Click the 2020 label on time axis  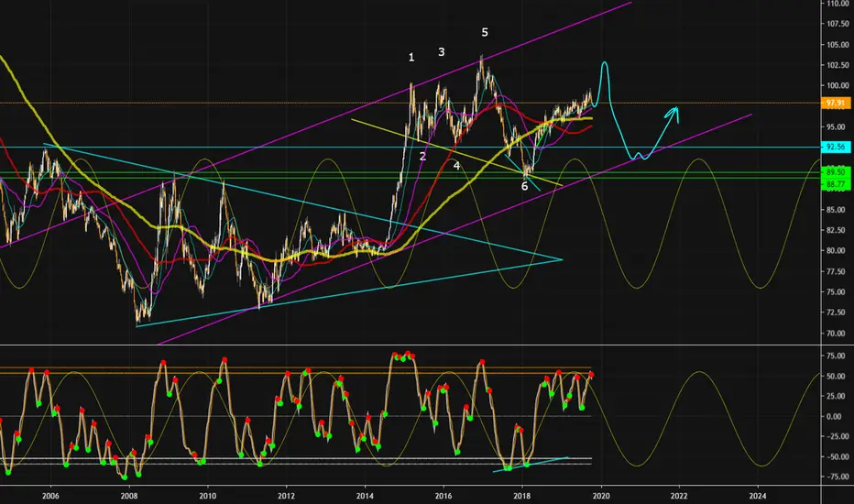(601, 496)
